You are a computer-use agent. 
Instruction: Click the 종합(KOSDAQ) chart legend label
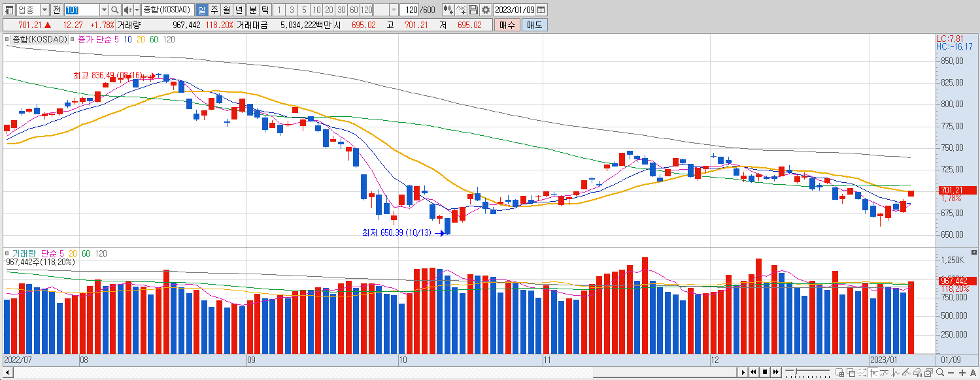(40, 40)
